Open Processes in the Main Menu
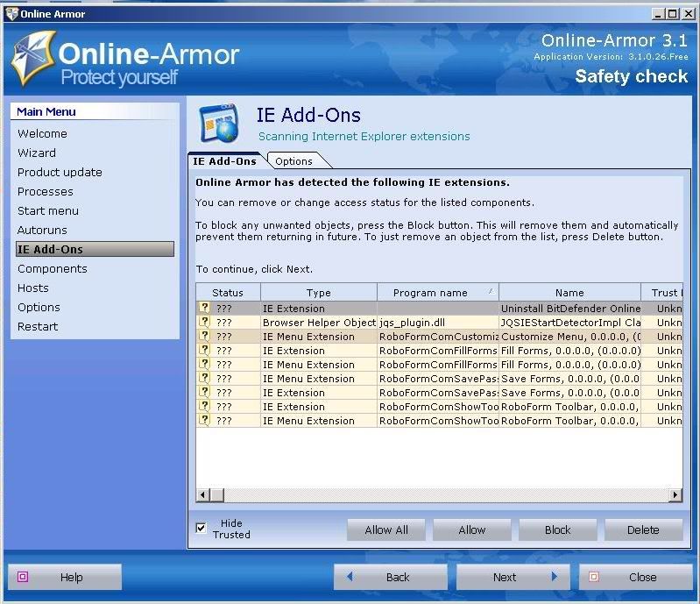The width and height of the screenshot is (700, 604). pos(45,192)
